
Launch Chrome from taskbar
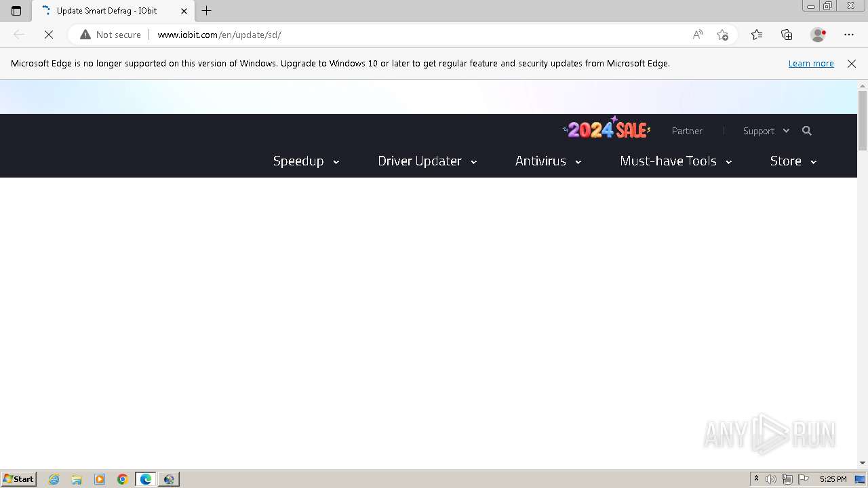click(x=123, y=479)
